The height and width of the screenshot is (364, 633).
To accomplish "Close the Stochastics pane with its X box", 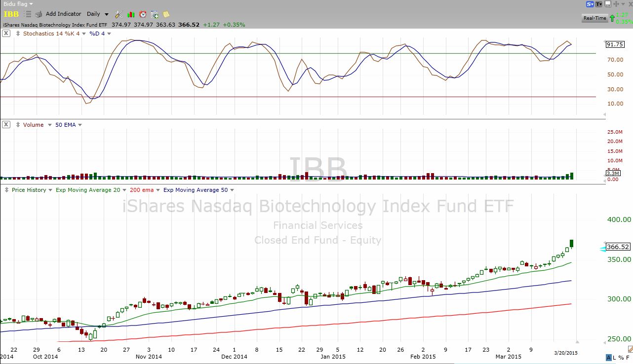I will tap(6, 34).
